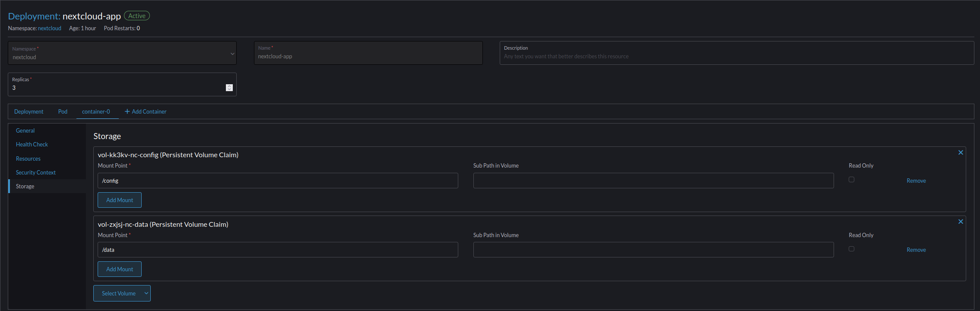Focus Sub Path field for nc-config volume
980x311 pixels.
[653, 181]
